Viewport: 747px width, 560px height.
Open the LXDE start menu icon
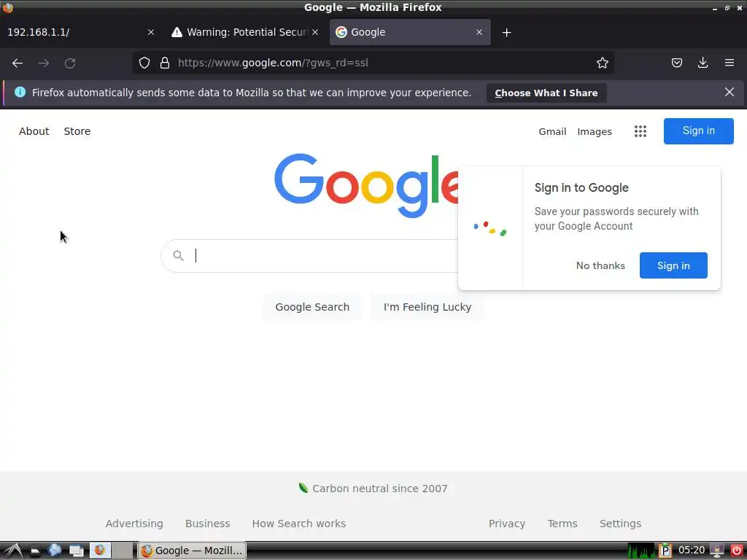click(13, 551)
